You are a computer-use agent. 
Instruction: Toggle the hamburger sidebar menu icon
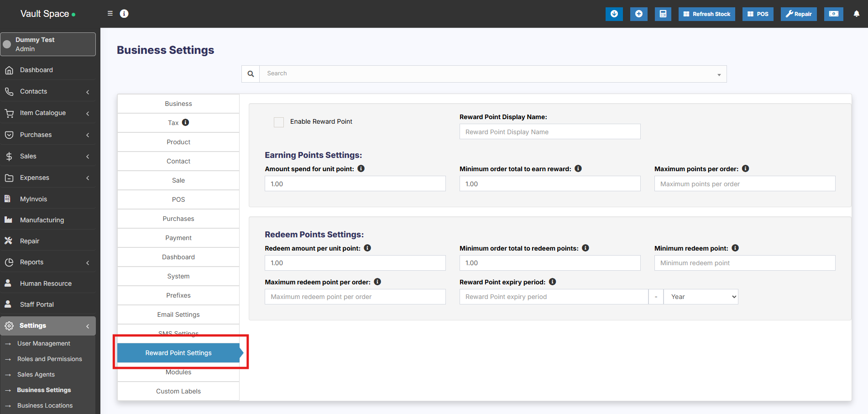tap(110, 14)
